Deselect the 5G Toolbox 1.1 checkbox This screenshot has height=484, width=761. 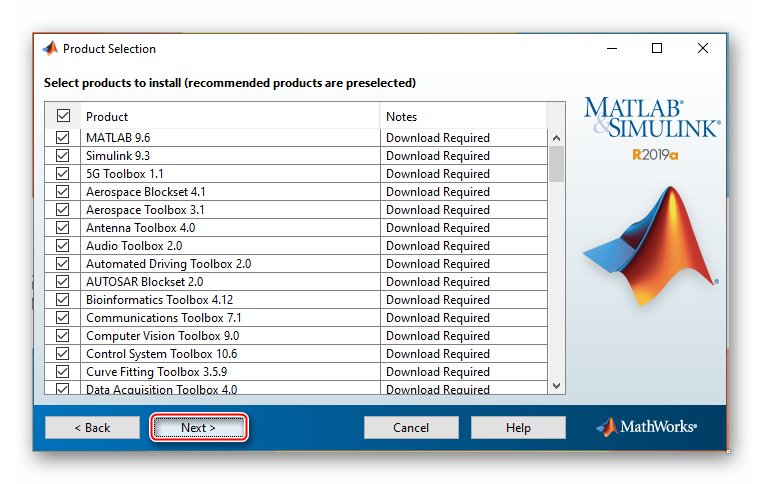(63, 174)
